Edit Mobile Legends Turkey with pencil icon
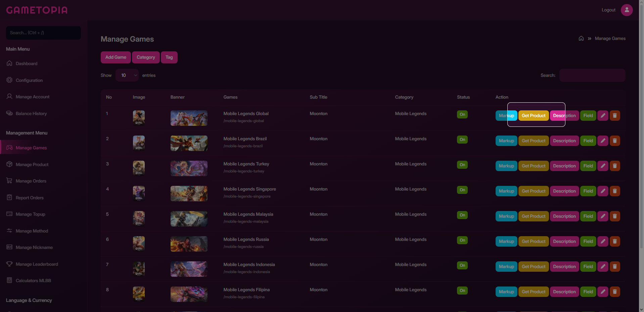The width and height of the screenshot is (644, 312). coord(603,166)
